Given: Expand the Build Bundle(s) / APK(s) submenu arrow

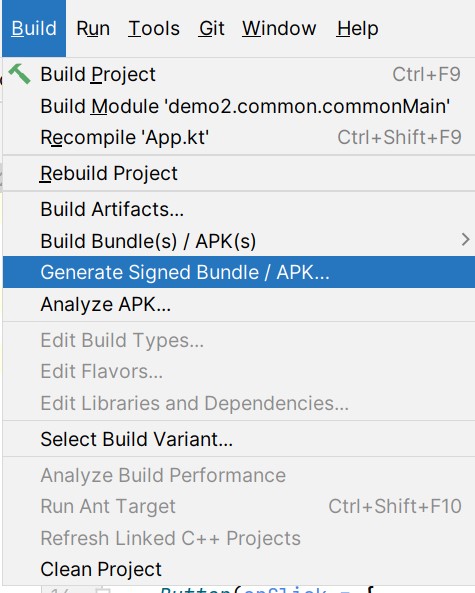Looking at the screenshot, I should coord(466,240).
